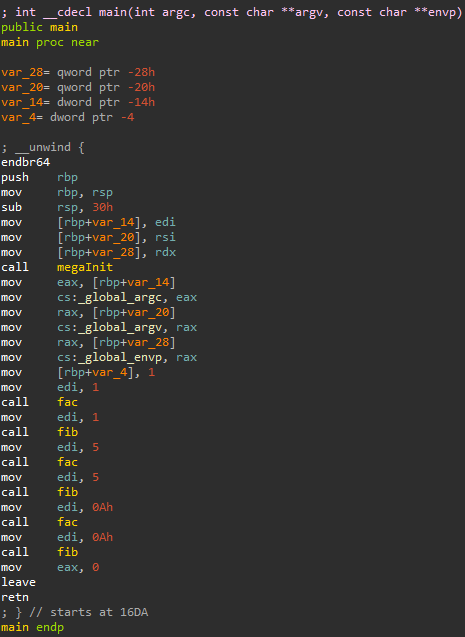Click the var_4 dword declaration

click(67, 117)
